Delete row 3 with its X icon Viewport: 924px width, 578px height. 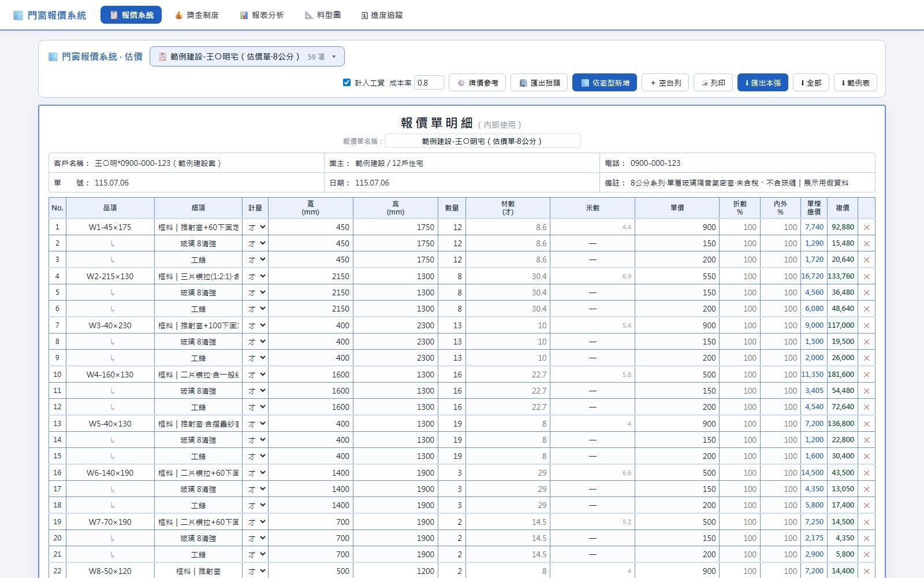866,260
